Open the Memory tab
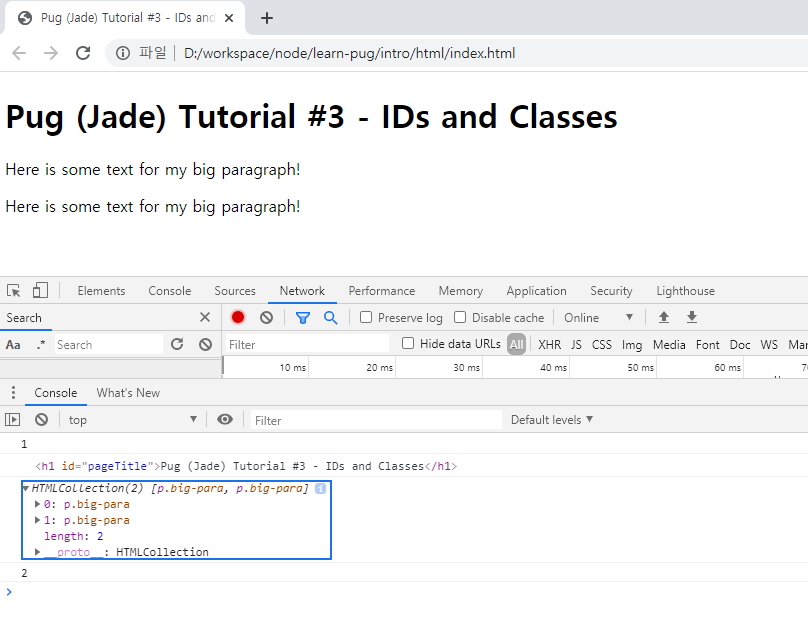The height and width of the screenshot is (621, 808). point(461,291)
